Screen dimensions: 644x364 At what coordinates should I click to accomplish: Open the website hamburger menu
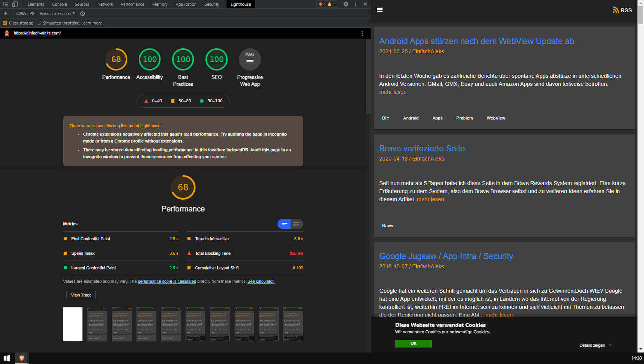379,10
